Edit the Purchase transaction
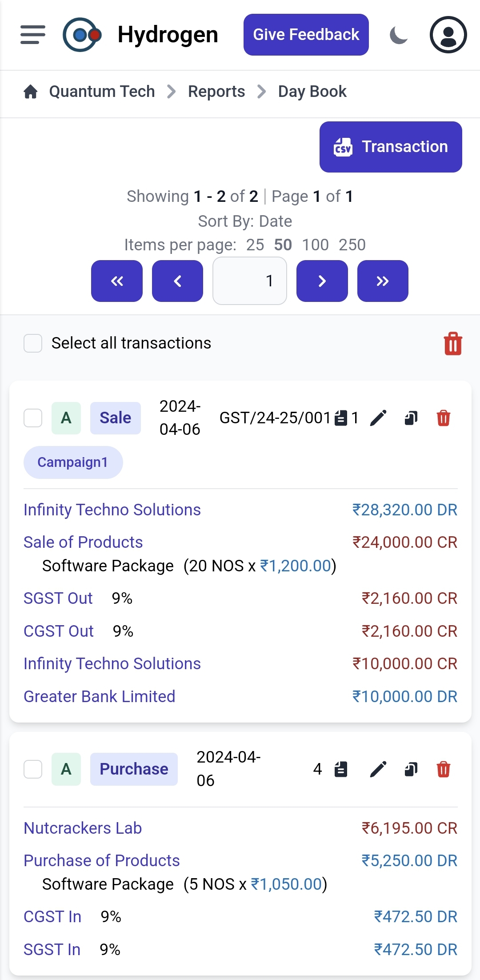The height and width of the screenshot is (980, 480). tap(378, 769)
